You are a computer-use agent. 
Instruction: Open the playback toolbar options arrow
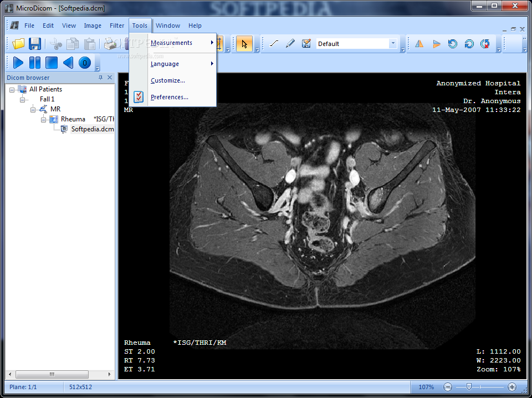(x=98, y=69)
